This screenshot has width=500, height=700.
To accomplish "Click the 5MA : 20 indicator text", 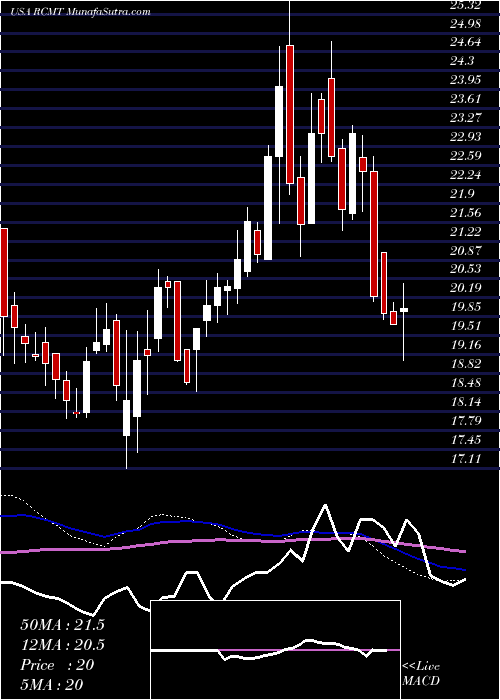I will pyautogui.click(x=52, y=684).
